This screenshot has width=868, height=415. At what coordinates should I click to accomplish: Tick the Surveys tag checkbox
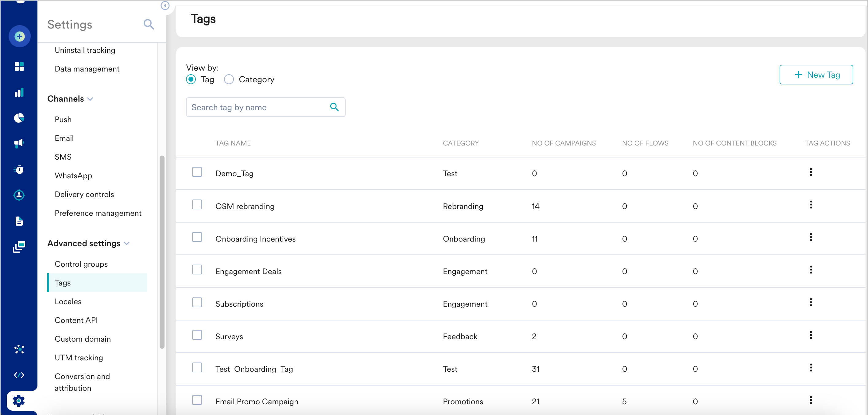point(197,335)
